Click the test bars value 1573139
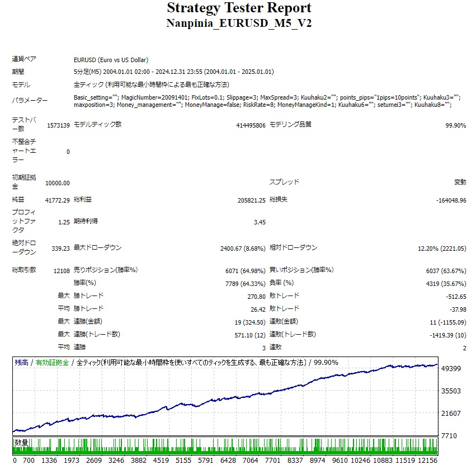 click(x=58, y=125)
